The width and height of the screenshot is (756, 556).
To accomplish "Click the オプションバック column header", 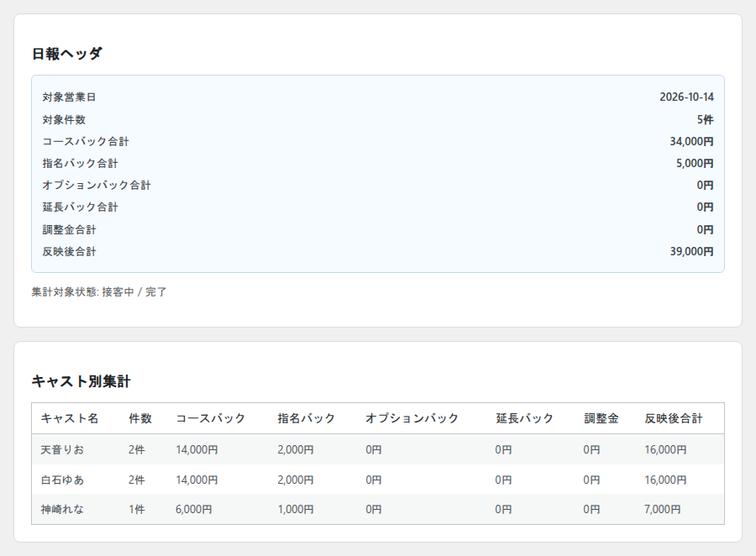I will click(x=412, y=418).
